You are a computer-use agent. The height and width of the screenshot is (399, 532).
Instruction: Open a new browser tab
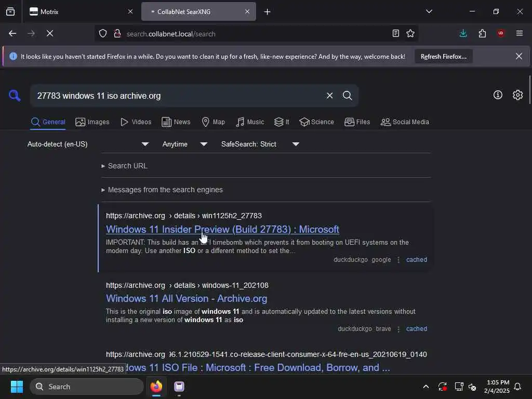tap(268, 12)
